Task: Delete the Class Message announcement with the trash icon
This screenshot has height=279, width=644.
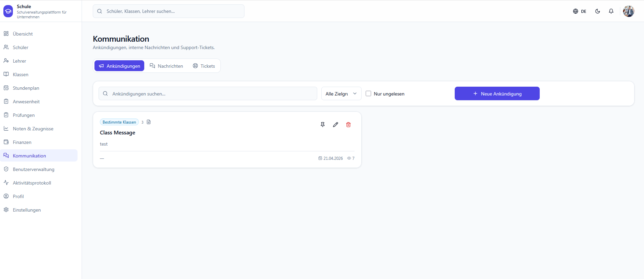Action: click(x=348, y=125)
